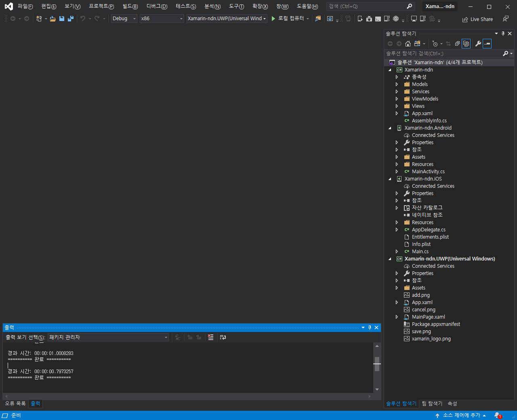This screenshot has width=517, height=420.
Task: Select Package.appxmanifest file
Action: [x=436, y=324]
